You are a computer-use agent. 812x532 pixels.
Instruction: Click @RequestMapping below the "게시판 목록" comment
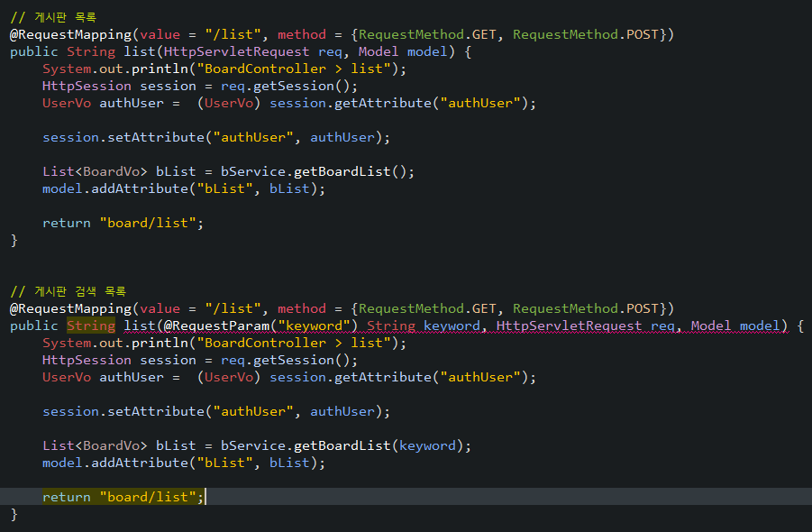[71, 34]
